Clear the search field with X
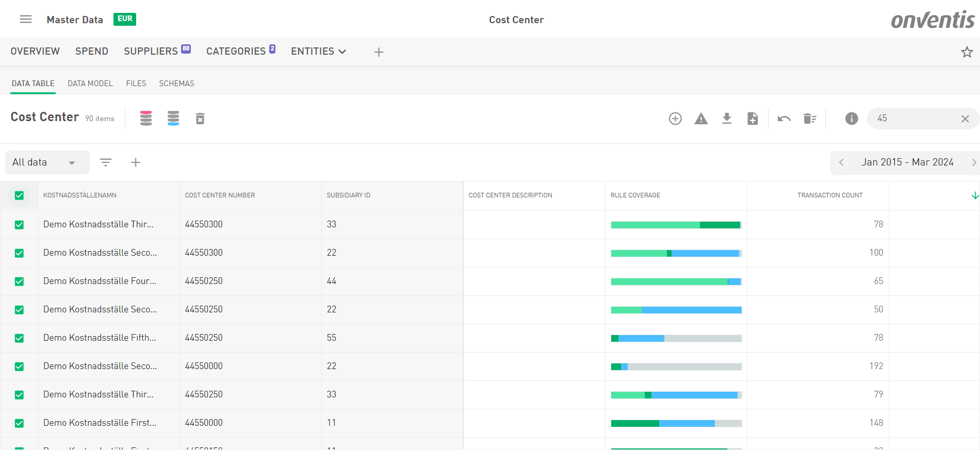Screen dimensions: 980x450 coord(965,119)
